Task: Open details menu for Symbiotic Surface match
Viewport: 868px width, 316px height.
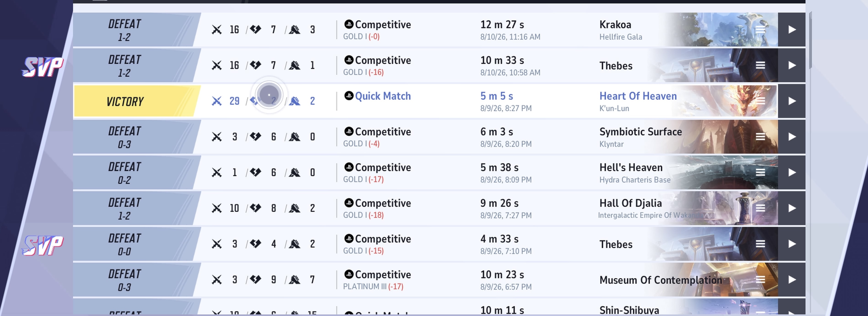Action: (x=760, y=136)
